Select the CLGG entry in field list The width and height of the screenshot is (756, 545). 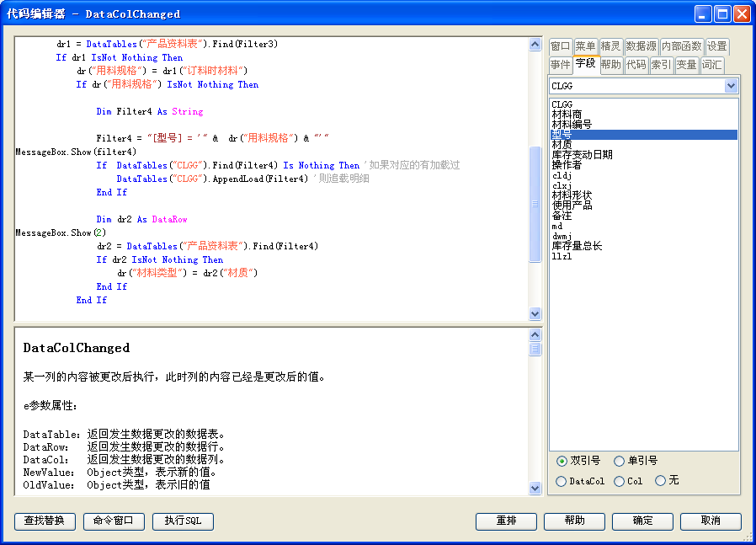click(x=644, y=104)
